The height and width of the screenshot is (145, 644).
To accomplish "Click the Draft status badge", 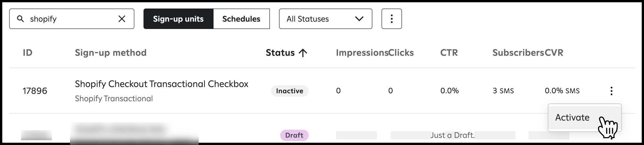I will (x=294, y=135).
